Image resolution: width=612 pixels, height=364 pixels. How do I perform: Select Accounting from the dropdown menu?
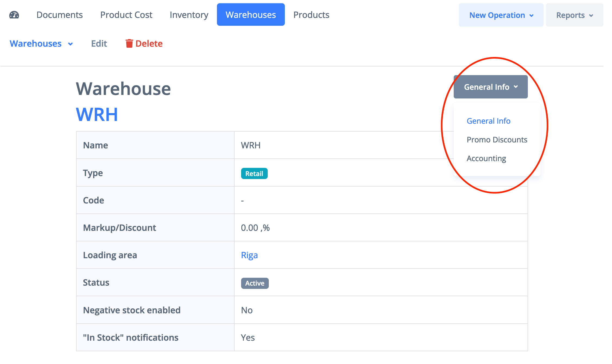[x=486, y=158]
